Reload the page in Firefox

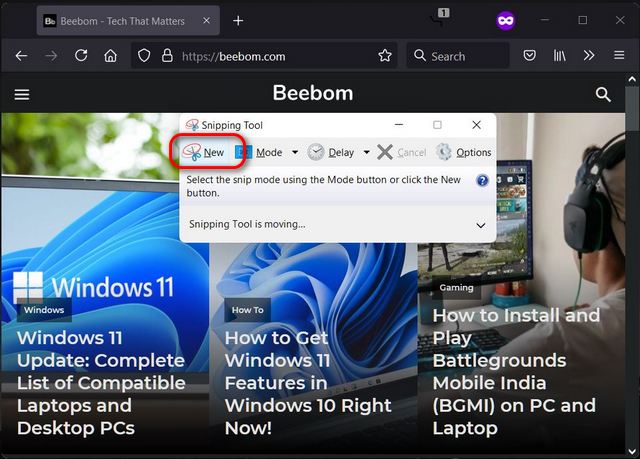coord(81,56)
